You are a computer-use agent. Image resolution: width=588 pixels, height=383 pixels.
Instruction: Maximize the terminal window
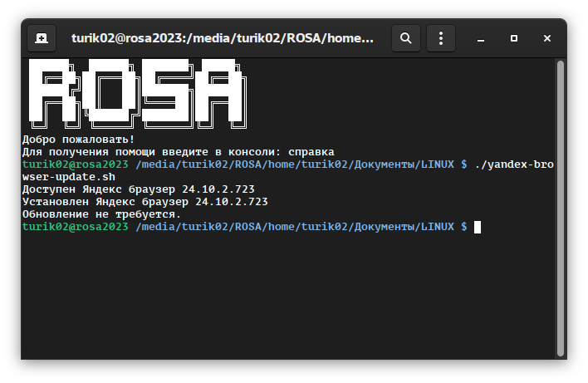[x=514, y=38]
